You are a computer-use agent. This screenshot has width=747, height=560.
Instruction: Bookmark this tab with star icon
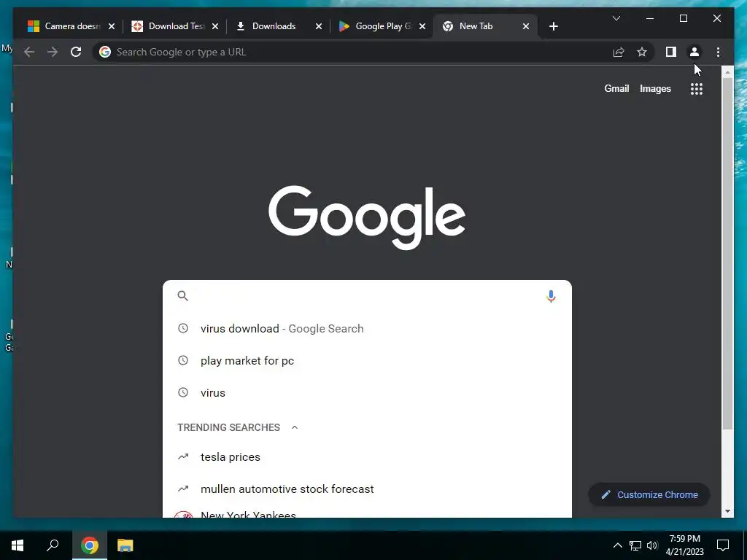coord(642,52)
